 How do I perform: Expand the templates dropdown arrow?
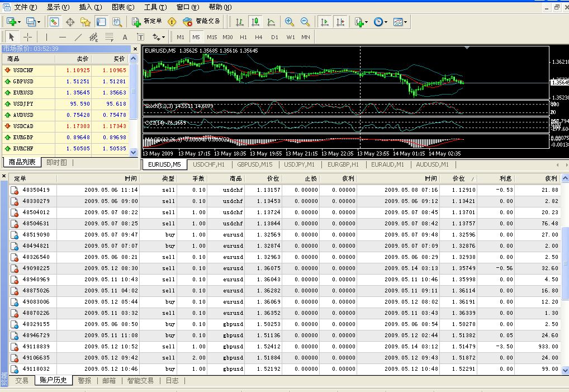(405, 22)
